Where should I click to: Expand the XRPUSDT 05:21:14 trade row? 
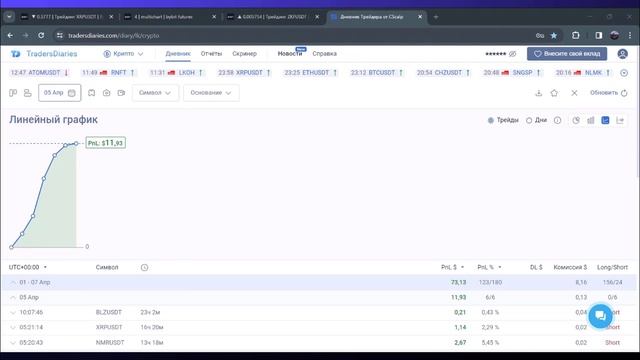pyautogui.click(x=13, y=327)
